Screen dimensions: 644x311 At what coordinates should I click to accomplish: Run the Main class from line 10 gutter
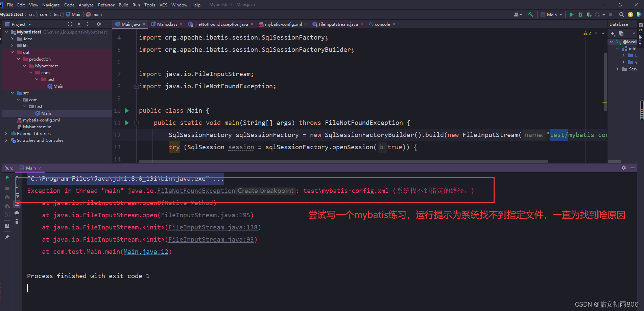tap(127, 111)
